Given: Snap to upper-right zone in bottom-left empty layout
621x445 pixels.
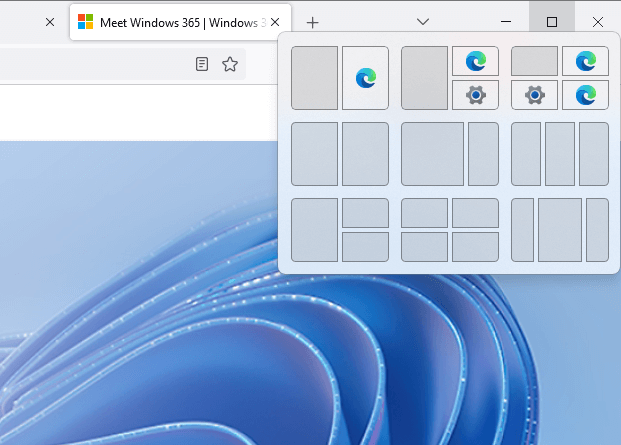Looking at the screenshot, I should coord(365,213).
